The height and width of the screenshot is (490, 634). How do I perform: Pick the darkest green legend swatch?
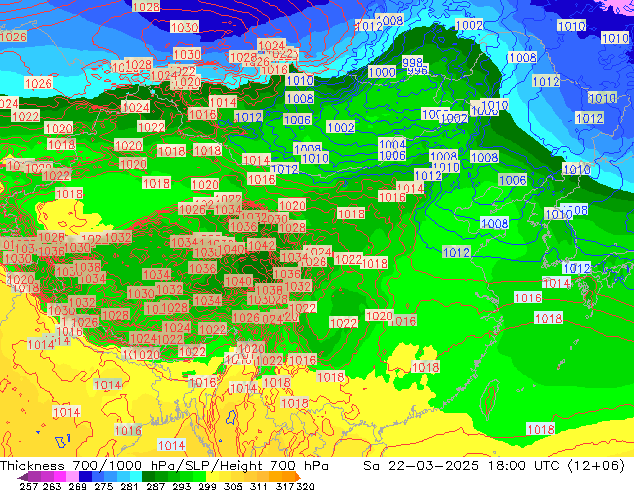[148, 476]
